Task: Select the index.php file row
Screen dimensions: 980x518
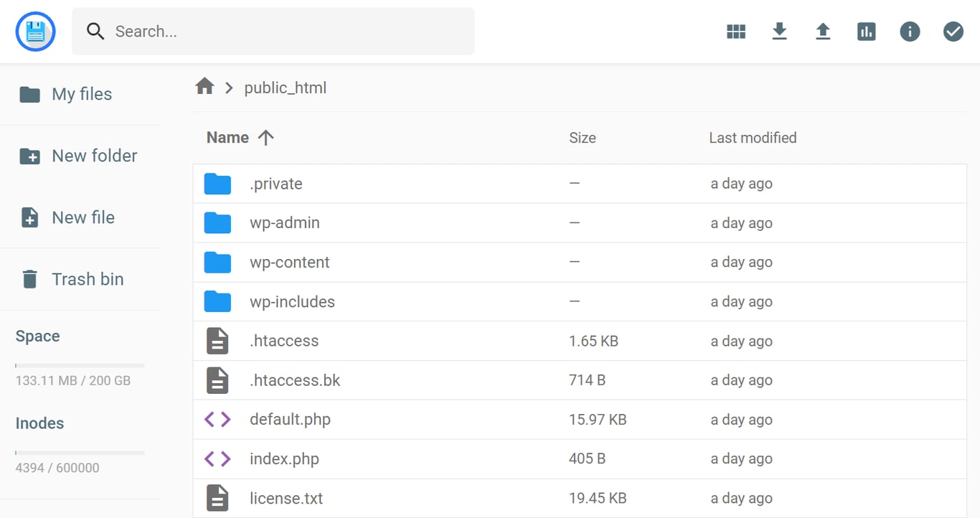Action: coord(284,458)
